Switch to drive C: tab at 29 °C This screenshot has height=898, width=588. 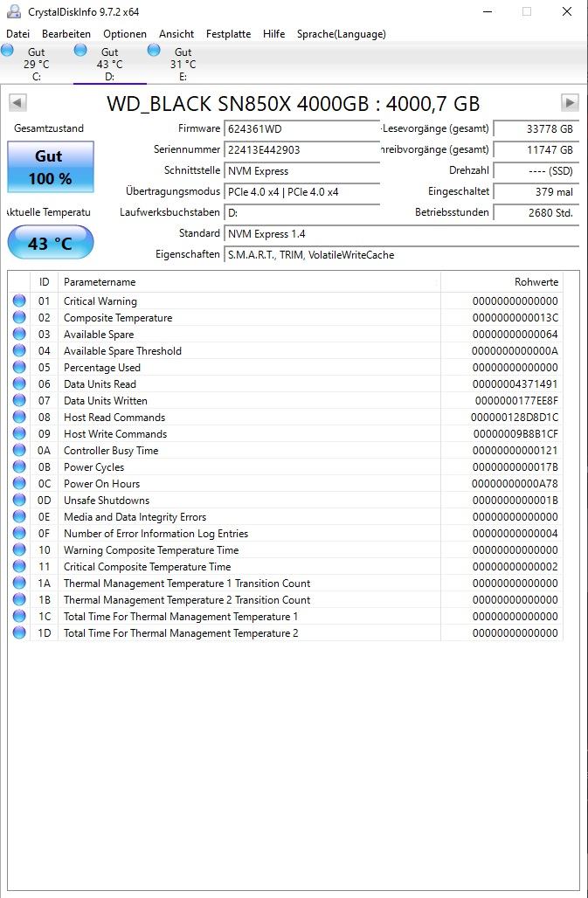pyautogui.click(x=36, y=64)
